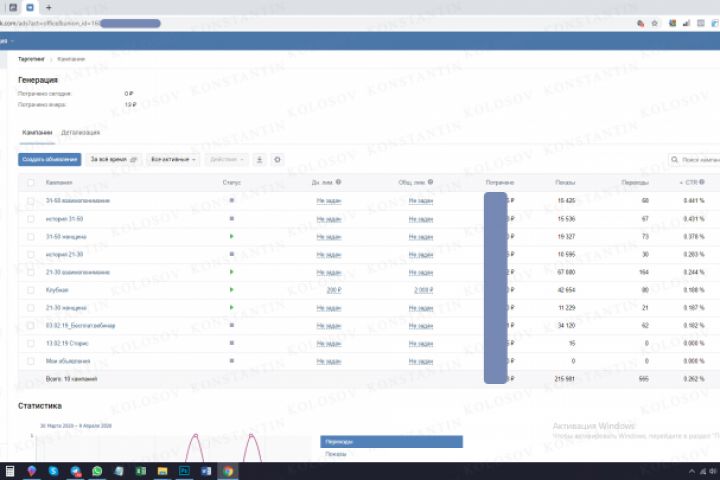
Task: Select the Кампании tab
Action: (37, 132)
